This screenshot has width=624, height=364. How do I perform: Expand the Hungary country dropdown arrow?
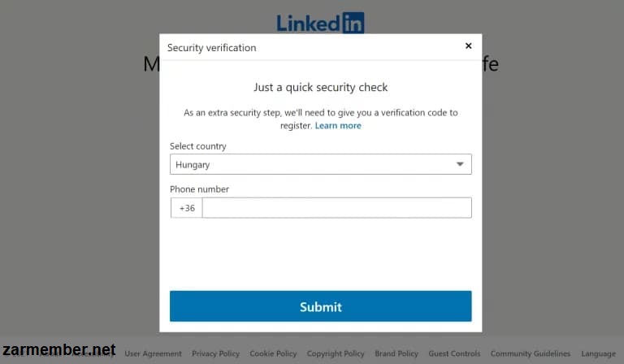(x=460, y=164)
